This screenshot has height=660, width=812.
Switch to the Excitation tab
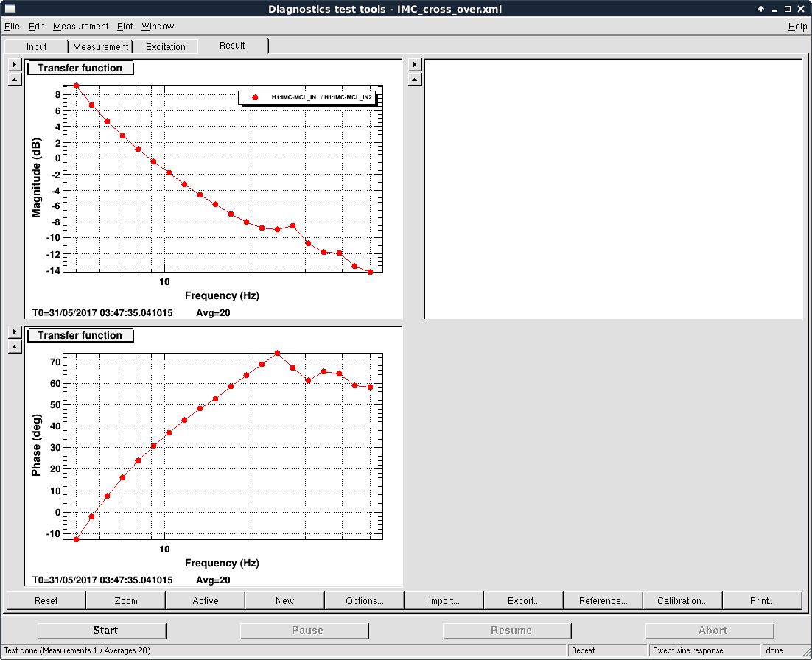coord(166,46)
